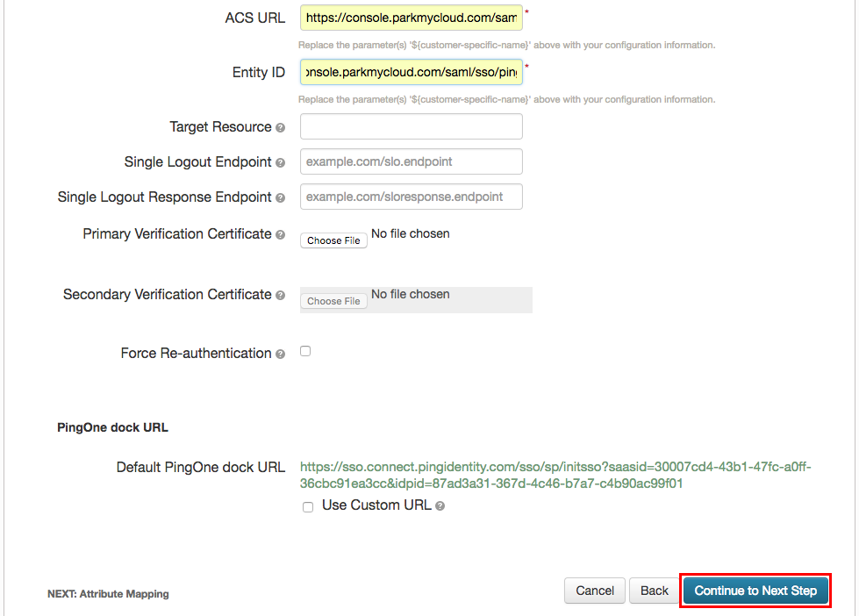Click Continue to Next Step
This screenshot has width=859, height=616.
pos(755,591)
